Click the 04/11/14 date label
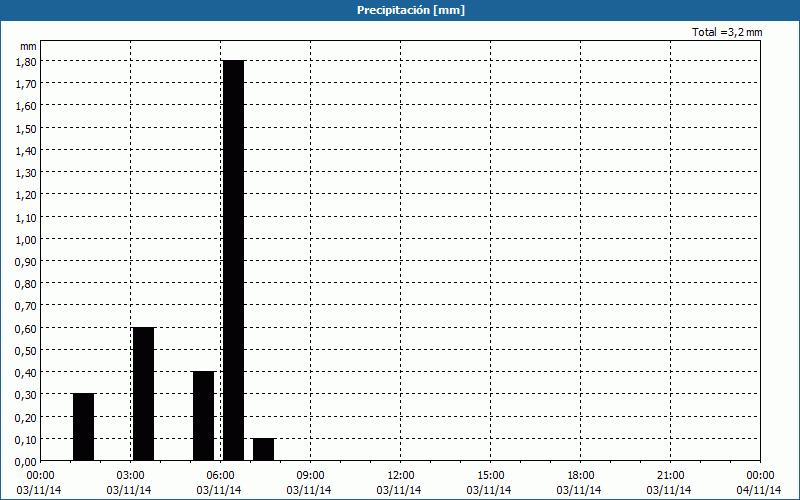800x500 pixels. tap(759, 490)
